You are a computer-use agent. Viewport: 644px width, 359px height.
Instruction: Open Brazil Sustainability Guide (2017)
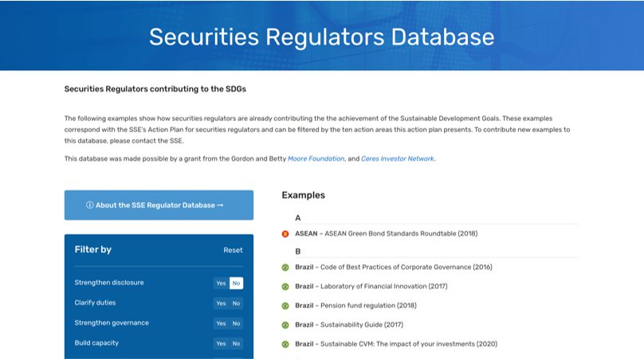[349, 325]
